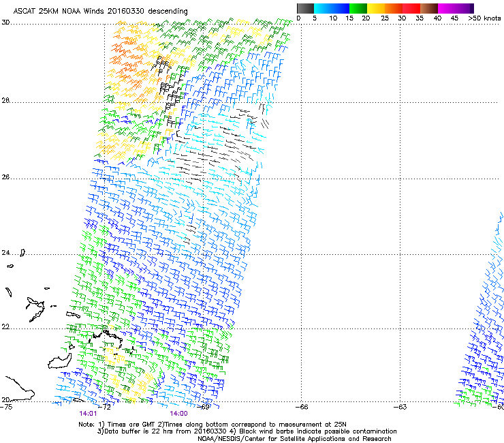504x443 pixels.
Task: Click the latitude label '26'
Action: [5, 177]
